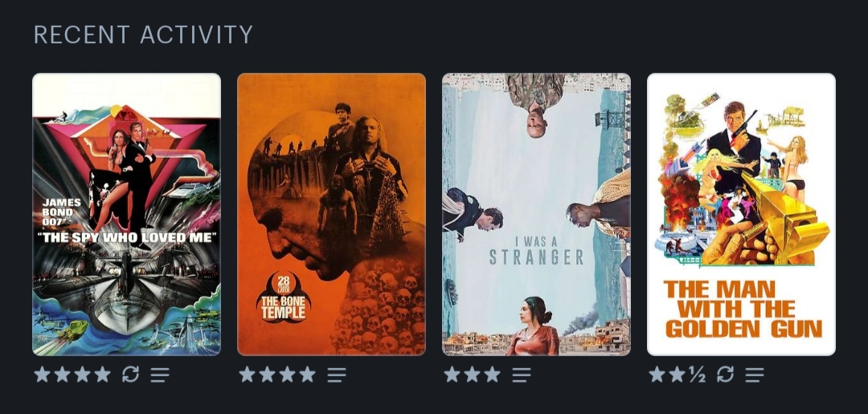Image resolution: width=868 pixels, height=414 pixels.
Task: Click the orange Golden Gun title text
Action: point(743,309)
